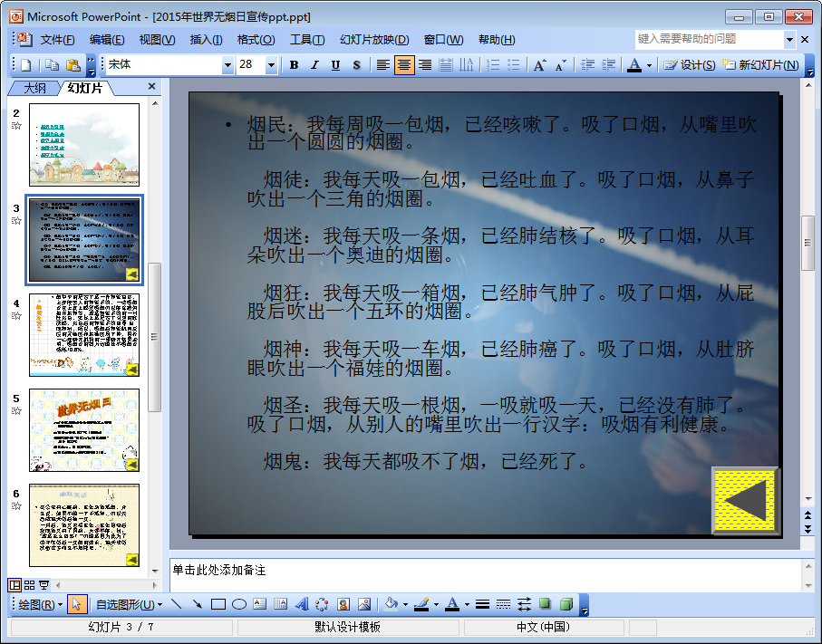This screenshot has width=822, height=644.
Task: Open font color dropdown in formatting toolbar
Action: click(649, 65)
